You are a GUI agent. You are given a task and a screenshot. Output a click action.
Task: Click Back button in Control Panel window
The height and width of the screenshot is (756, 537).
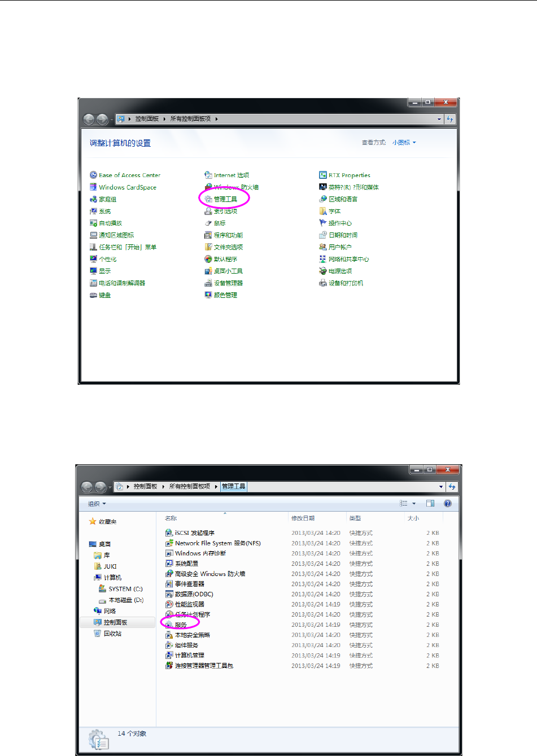(x=89, y=119)
